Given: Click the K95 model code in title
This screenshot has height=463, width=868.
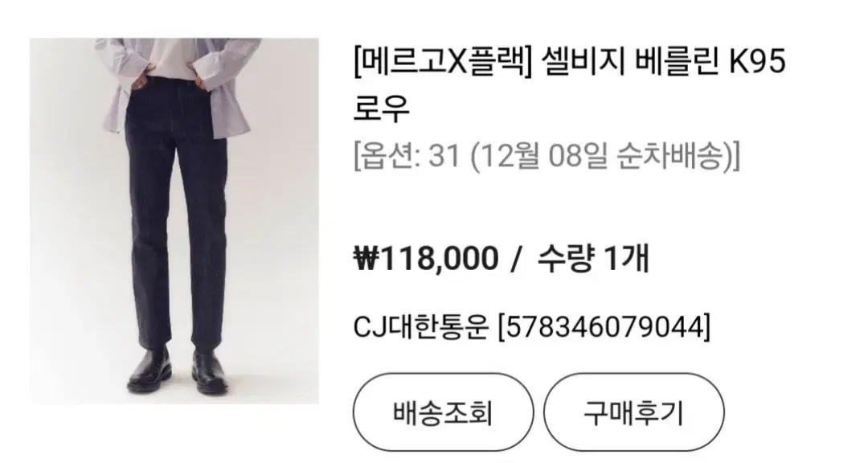Looking at the screenshot, I should pos(756,62).
